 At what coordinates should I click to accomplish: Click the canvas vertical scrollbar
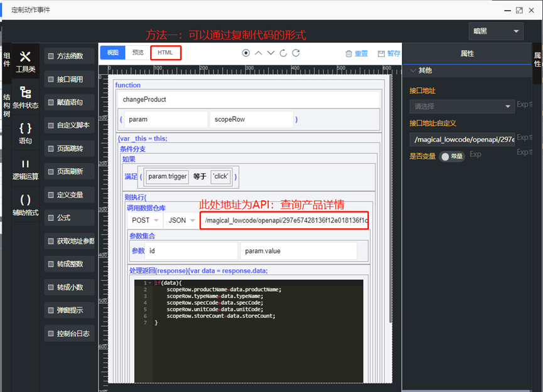[390, 199]
